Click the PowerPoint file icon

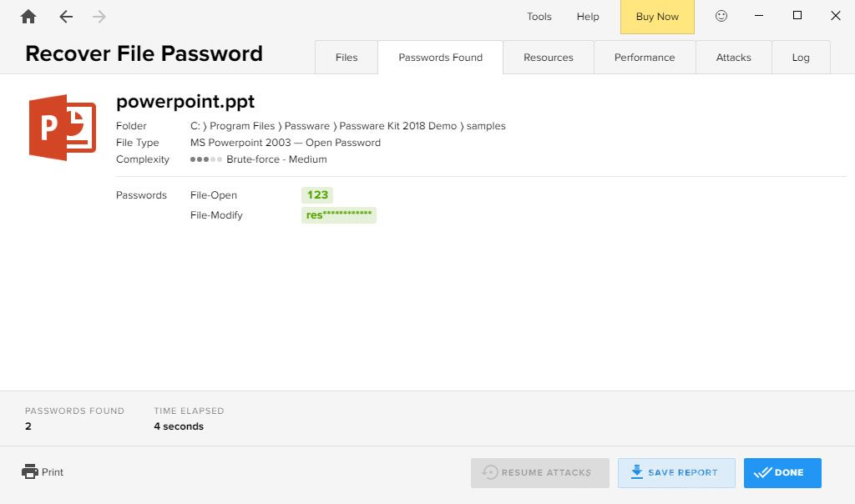[x=63, y=128]
